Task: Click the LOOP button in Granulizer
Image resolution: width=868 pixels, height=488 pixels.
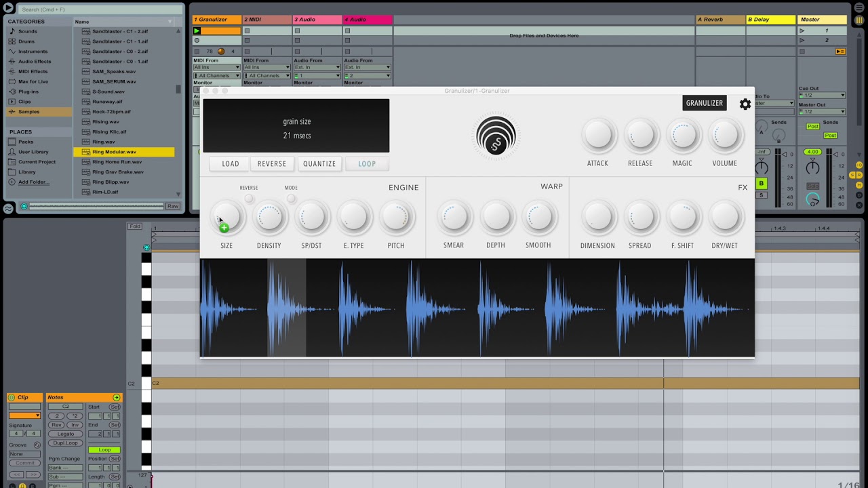Action: pyautogui.click(x=367, y=164)
